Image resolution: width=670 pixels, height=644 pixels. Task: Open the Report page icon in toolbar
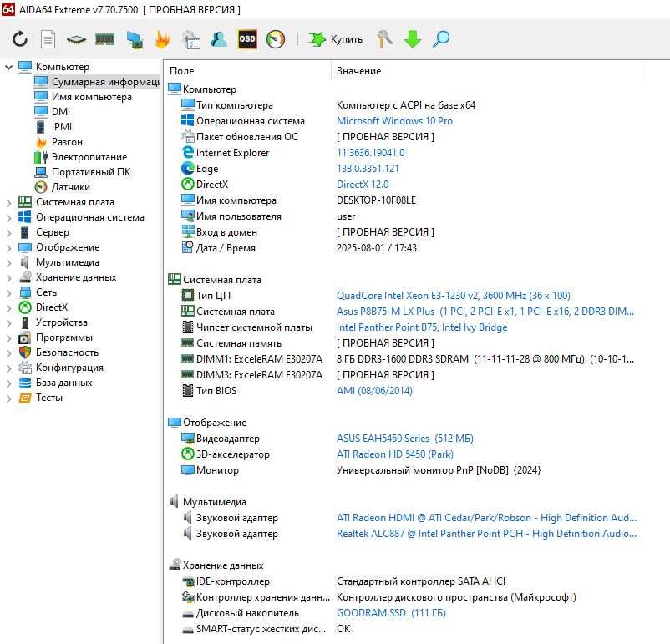click(x=48, y=39)
